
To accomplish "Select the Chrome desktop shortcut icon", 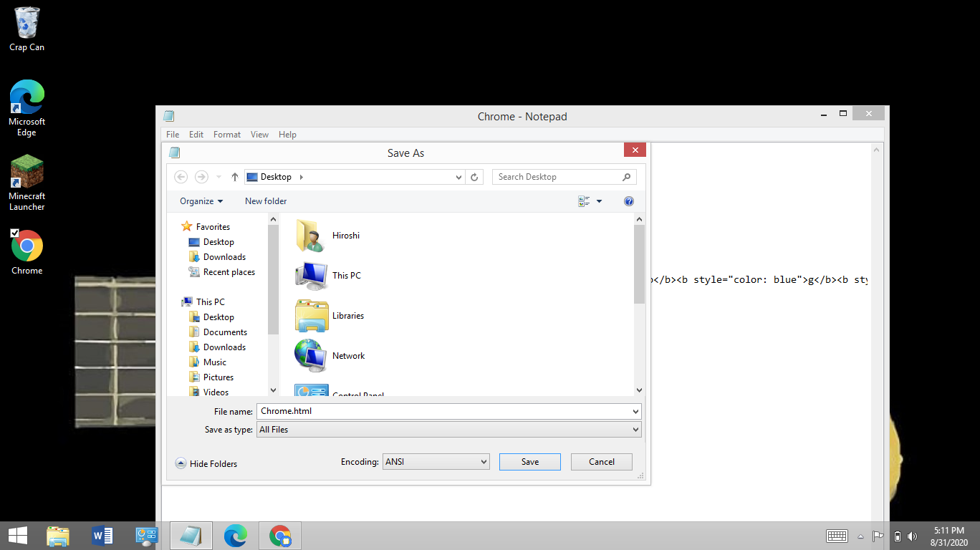I will click(27, 252).
